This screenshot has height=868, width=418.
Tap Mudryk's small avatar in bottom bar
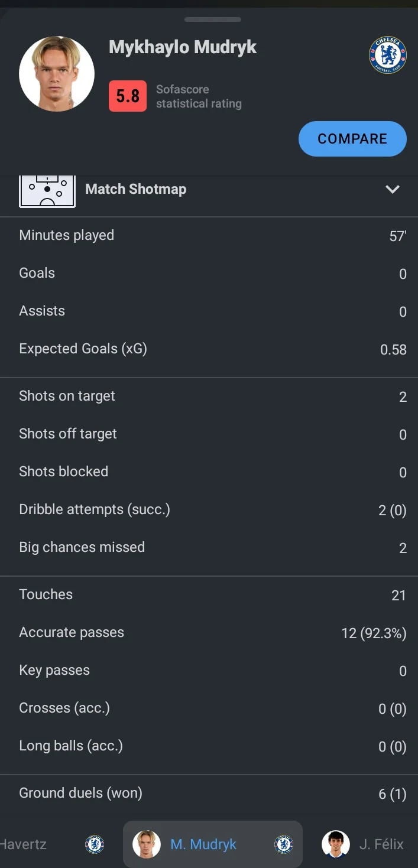coord(147,844)
